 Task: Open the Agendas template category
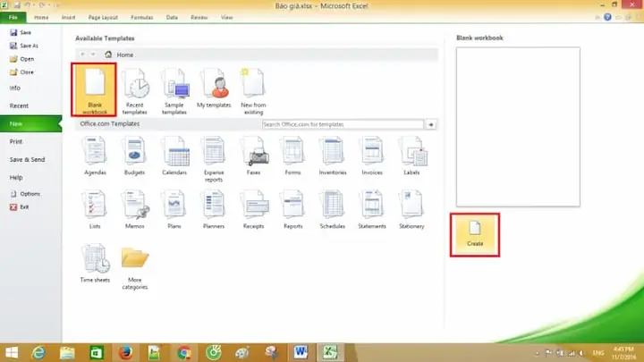[95, 156]
